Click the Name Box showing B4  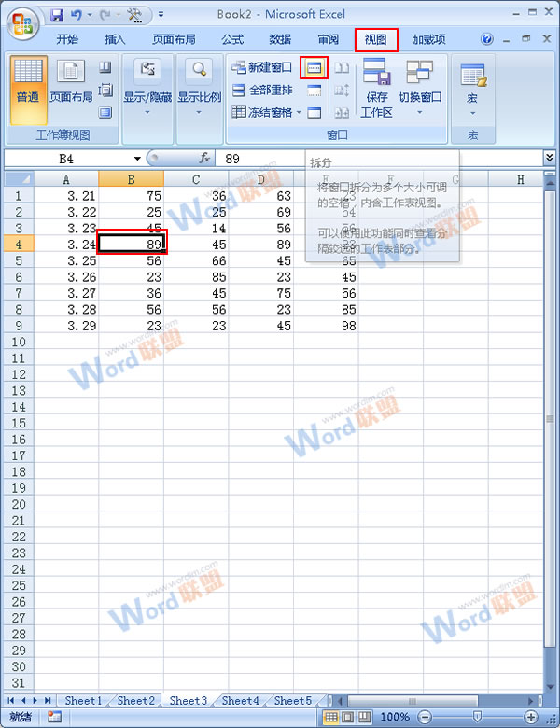[x=66, y=159]
